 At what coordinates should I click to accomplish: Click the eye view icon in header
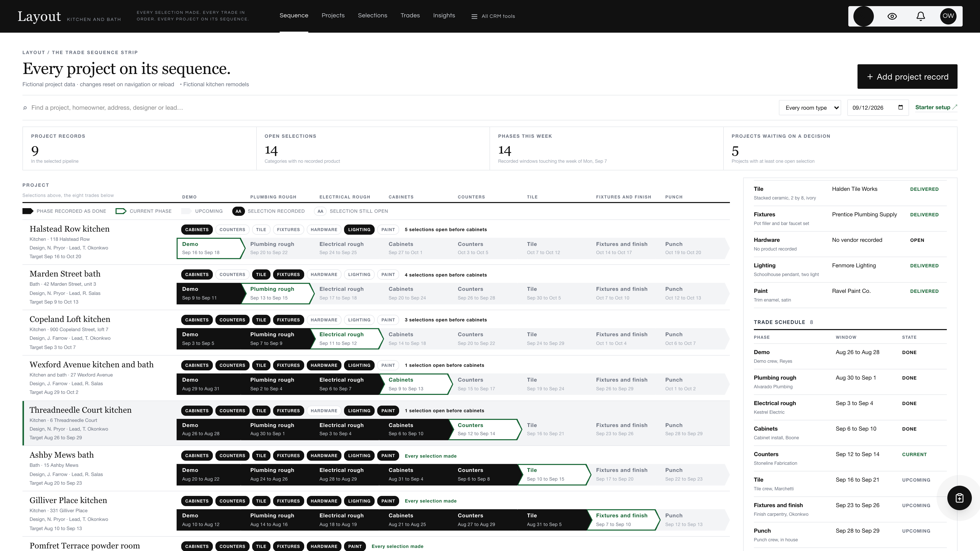click(x=892, y=16)
